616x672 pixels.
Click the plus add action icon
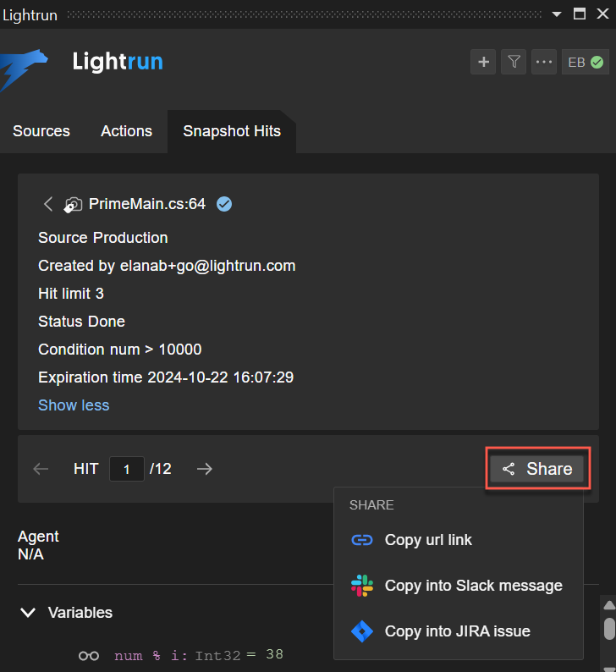click(x=483, y=62)
